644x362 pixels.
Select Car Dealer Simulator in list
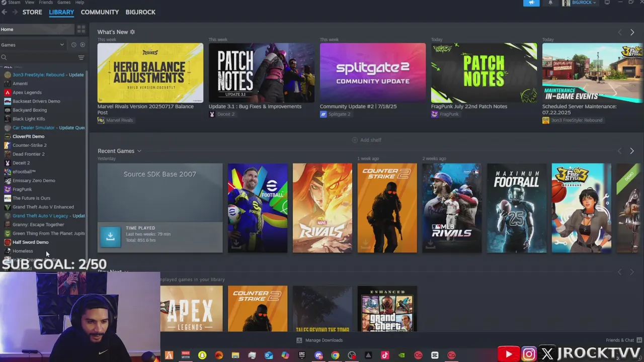coord(44,128)
